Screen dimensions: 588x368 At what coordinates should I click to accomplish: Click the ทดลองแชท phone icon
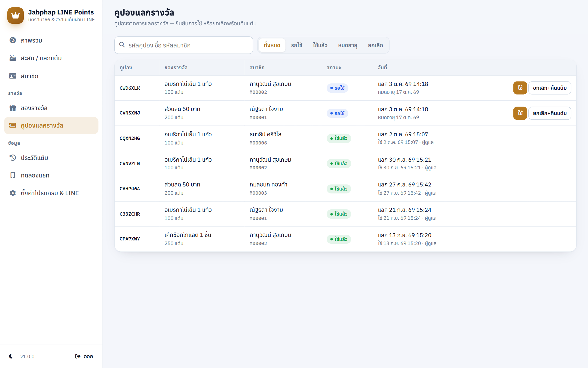(x=13, y=175)
